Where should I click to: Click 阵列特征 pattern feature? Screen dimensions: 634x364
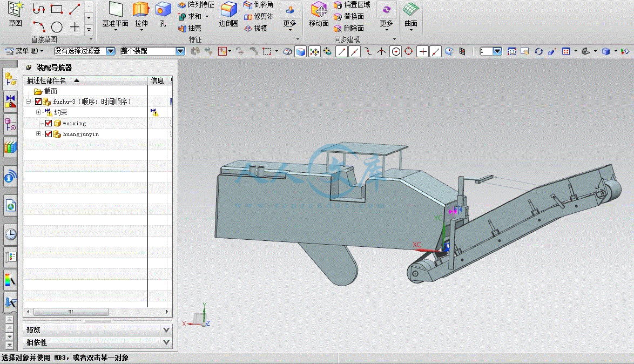196,5
